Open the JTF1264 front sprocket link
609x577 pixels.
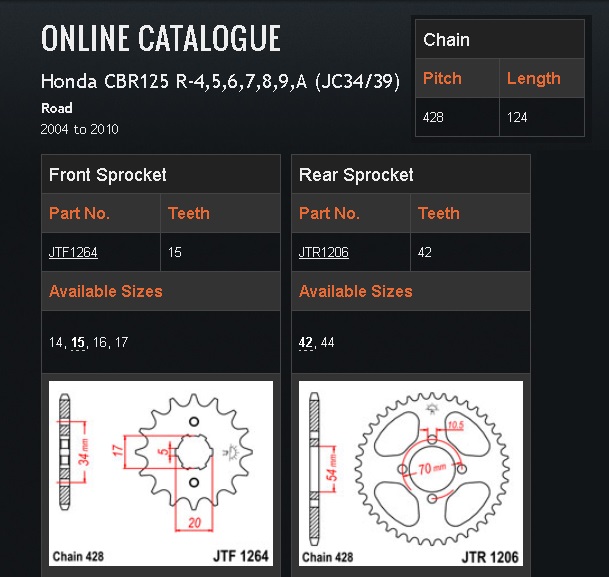pyautogui.click(x=73, y=252)
